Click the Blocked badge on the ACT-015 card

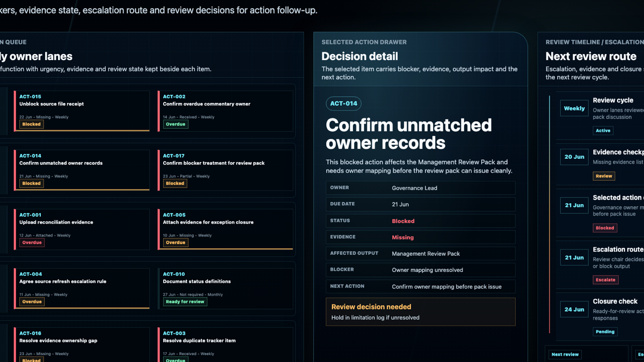click(x=31, y=124)
